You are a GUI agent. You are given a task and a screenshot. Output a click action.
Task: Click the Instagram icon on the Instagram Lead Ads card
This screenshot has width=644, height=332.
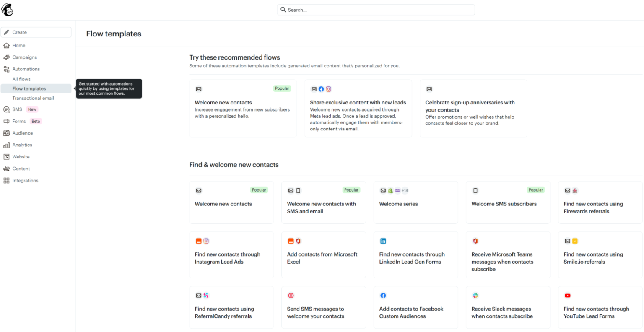(x=206, y=241)
